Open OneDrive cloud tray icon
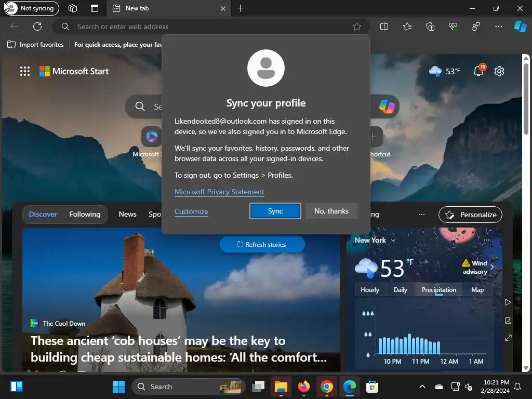Image resolution: width=532 pixels, height=399 pixels. 439,387
